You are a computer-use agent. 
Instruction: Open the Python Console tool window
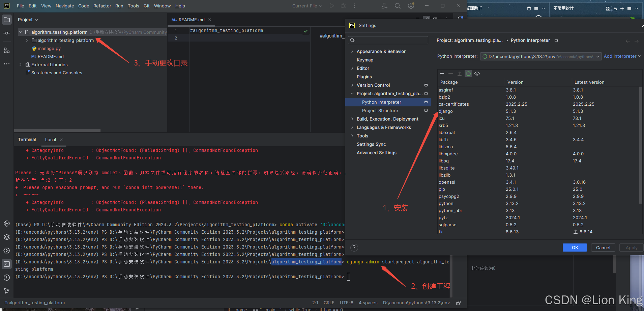click(7, 224)
